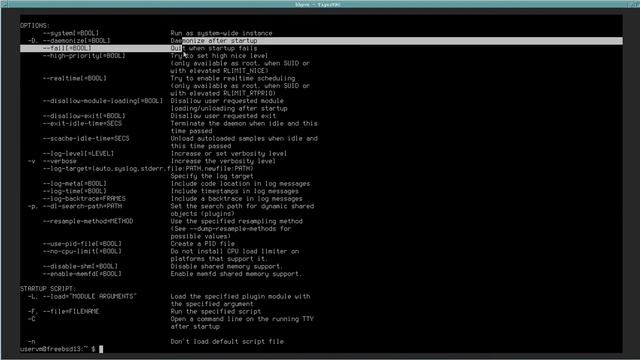
Task: Select the "-n" option flag
Action: click(x=31, y=342)
